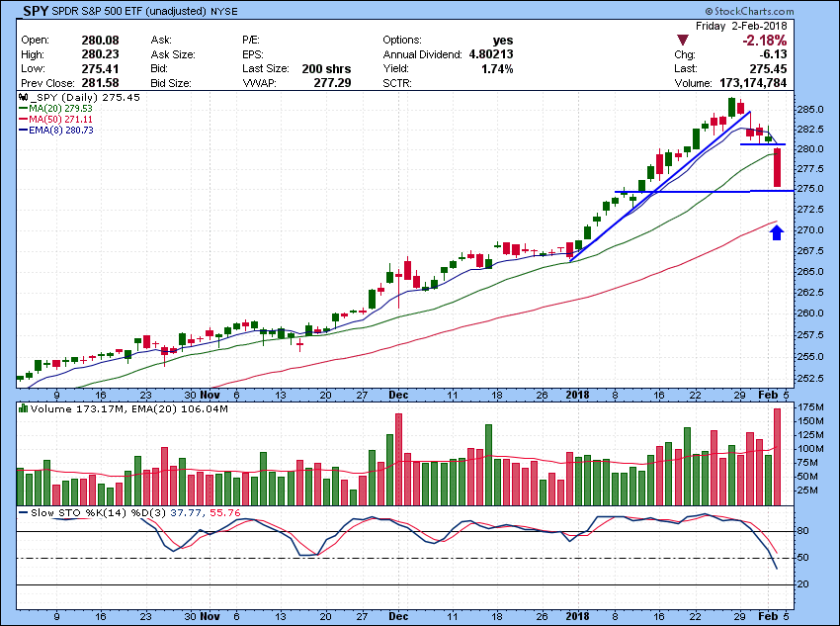Select the Last Size value 200 shrs
Viewport: 840px width, 626px height.
326,69
